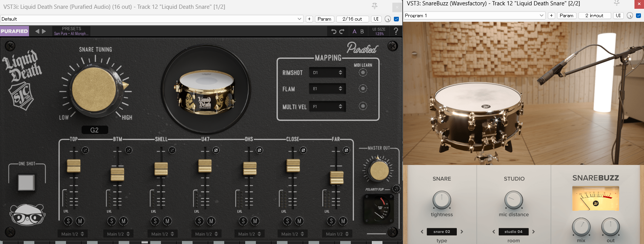The image size is (644, 244).
Task: Change the RIMSHOT mapping note D1
Action: (328, 73)
